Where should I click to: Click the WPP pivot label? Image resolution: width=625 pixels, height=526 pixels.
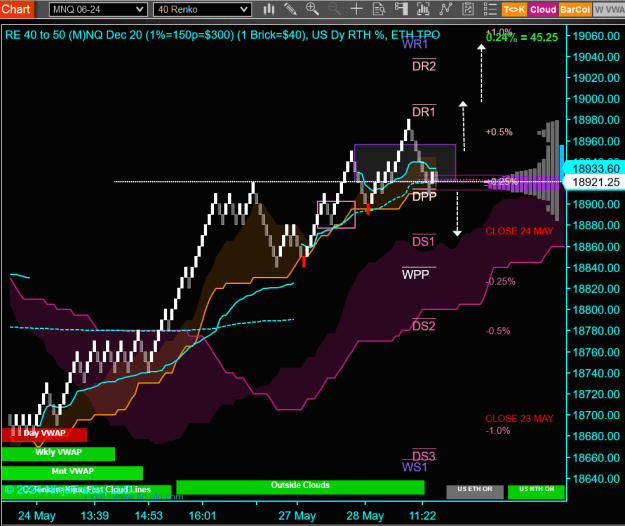click(x=415, y=275)
